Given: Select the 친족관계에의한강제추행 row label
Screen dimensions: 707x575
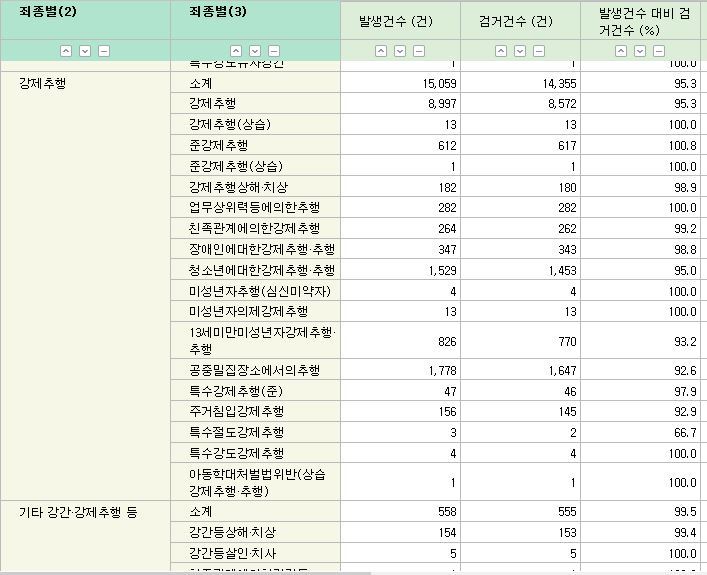Looking at the screenshot, I should click(254, 228).
